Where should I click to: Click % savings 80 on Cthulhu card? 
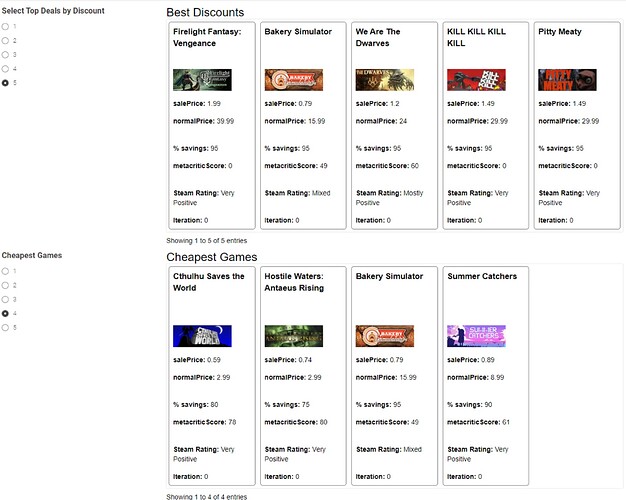click(x=196, y=405)
